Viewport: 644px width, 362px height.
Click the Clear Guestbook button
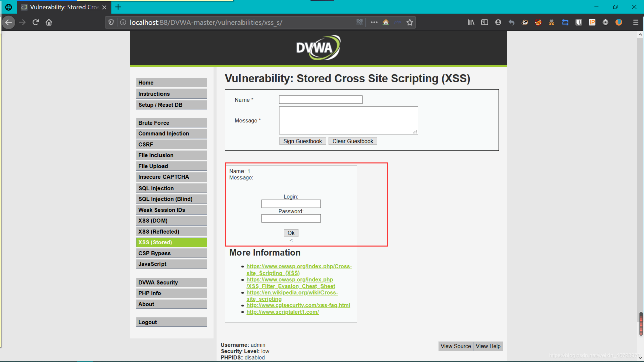(x=353, y=141)
